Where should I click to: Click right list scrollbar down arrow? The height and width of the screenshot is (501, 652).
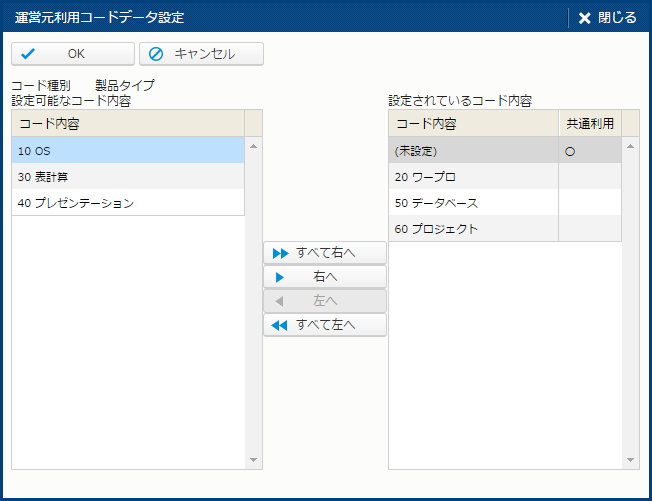(x=631, y=460)
